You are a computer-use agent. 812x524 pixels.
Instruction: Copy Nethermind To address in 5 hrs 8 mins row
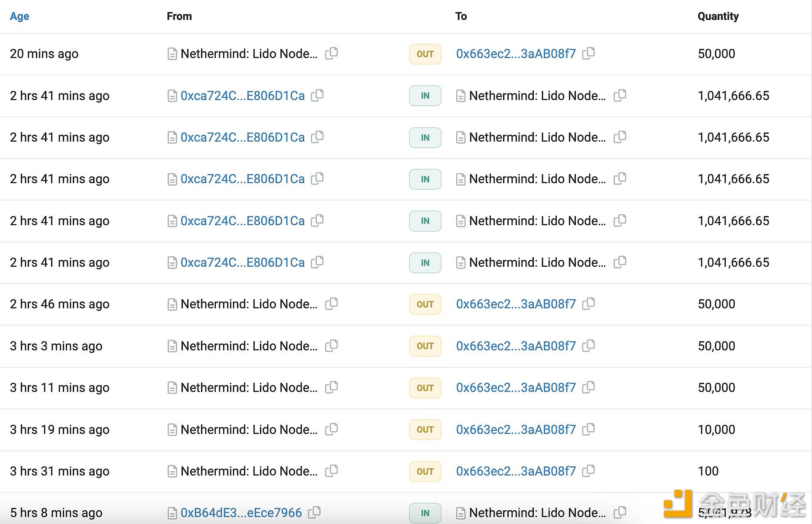click(x=620, y=512)
